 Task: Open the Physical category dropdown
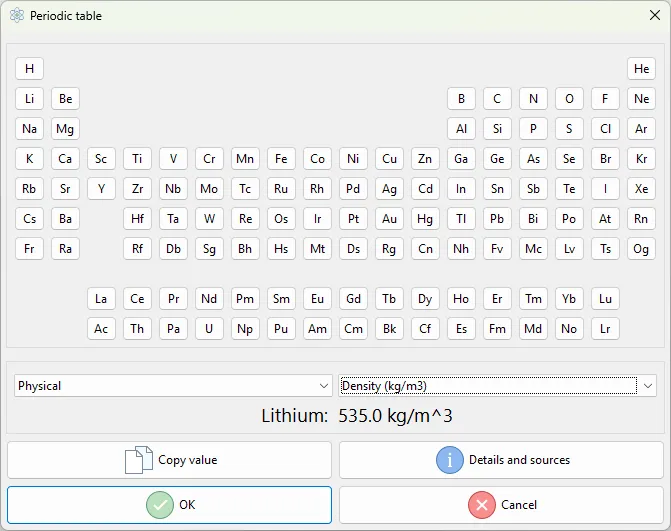click(173, 386)
